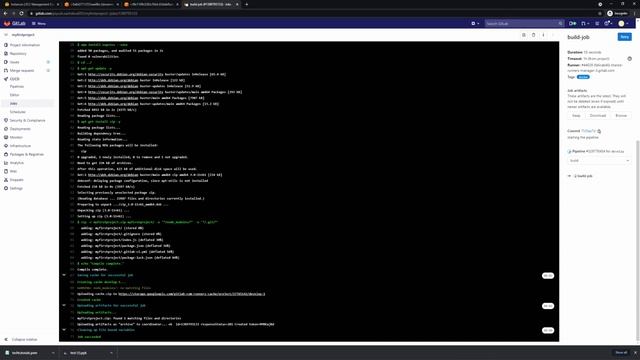Open project Settings in sidebar
The image size is (640, 360).
(x=16, y=188)
